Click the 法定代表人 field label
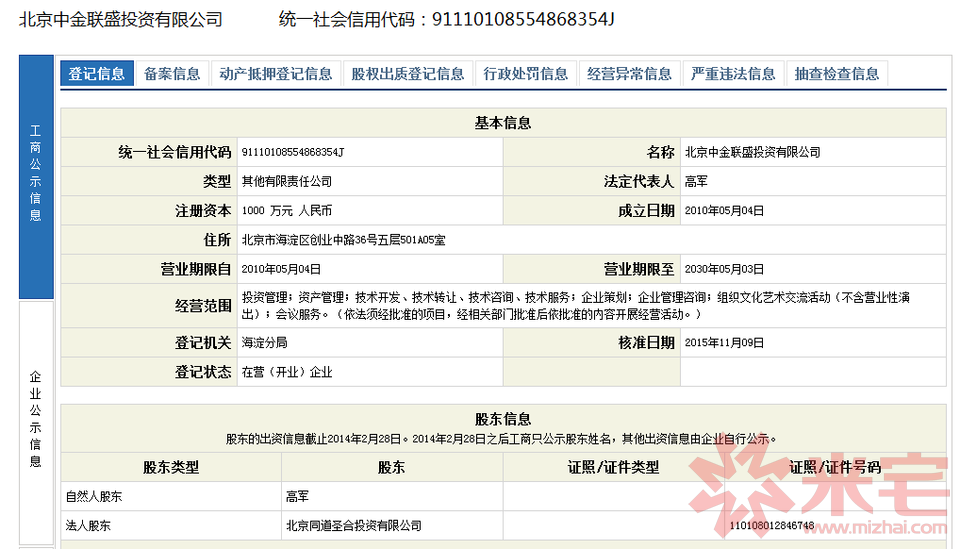The image size is (960, 549). [x=639, y=181]
